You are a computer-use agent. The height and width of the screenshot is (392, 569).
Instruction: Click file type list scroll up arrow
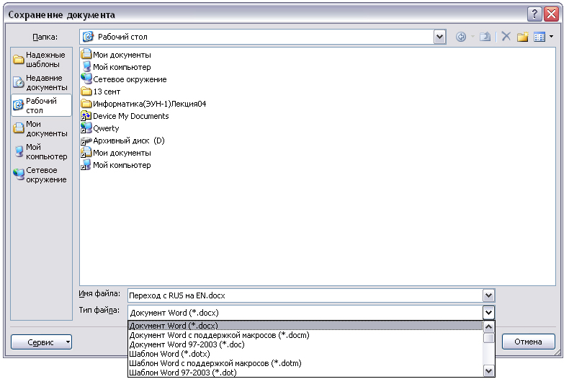point(489,326)
